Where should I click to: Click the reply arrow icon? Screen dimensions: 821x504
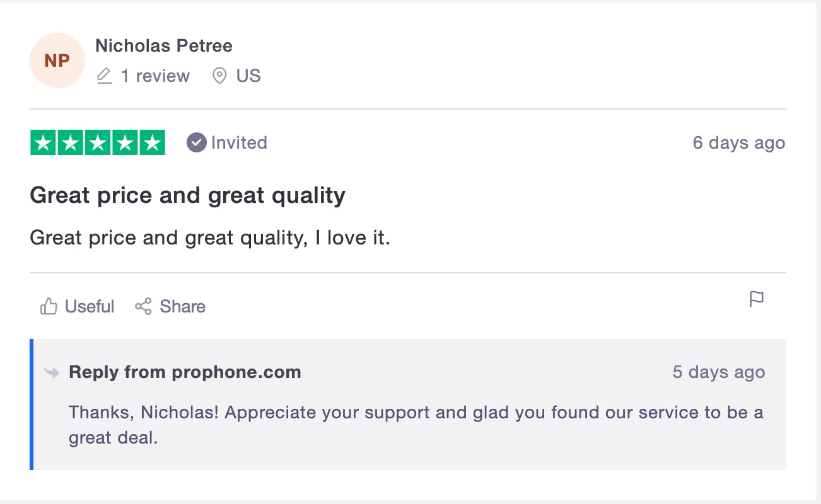[x=52, y=372]
